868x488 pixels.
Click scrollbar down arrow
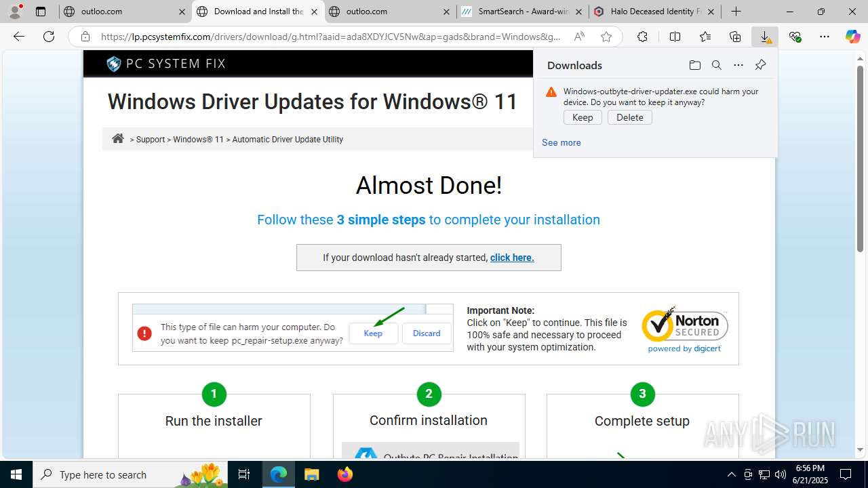pyautogui.click(x=861, y=449)
